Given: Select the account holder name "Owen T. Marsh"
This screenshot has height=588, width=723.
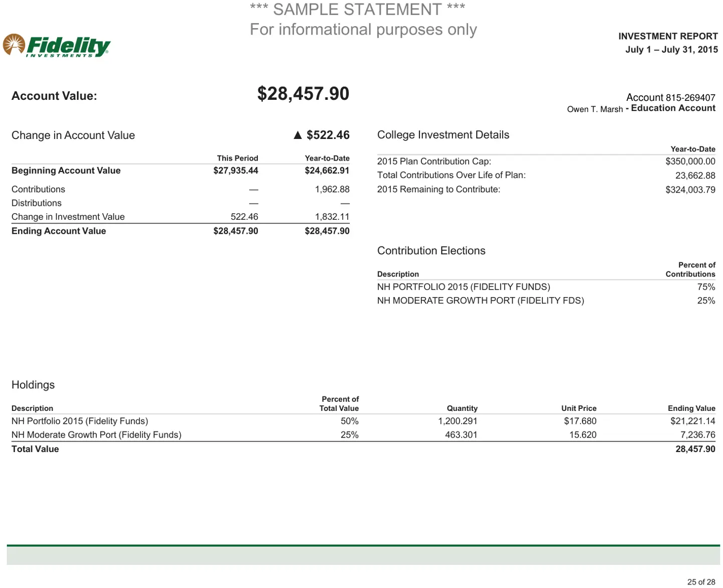Looking at the screenshot, I should coord(595,109).
